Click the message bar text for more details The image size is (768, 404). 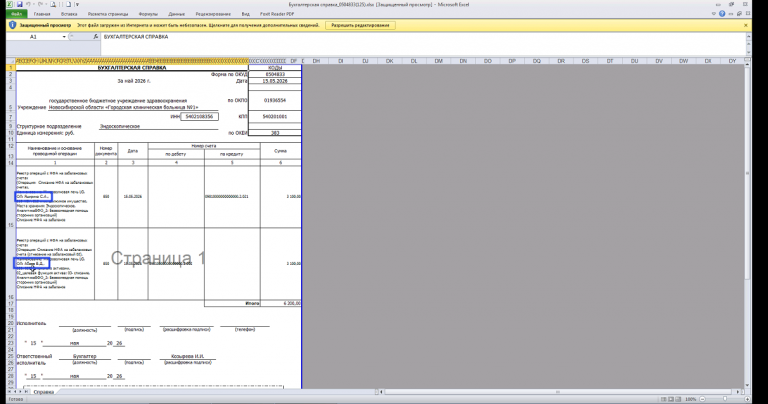198,25
